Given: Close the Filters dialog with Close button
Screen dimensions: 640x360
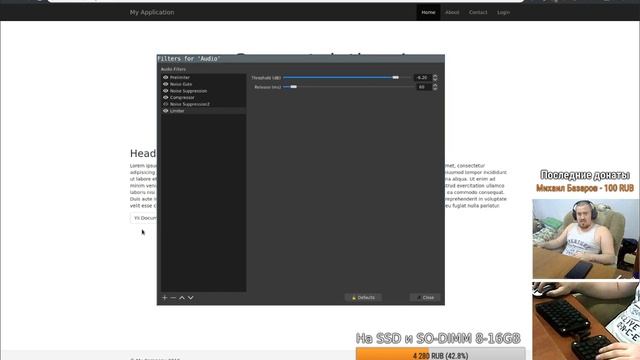Looking at the screenshot, I should coord(425,298).
